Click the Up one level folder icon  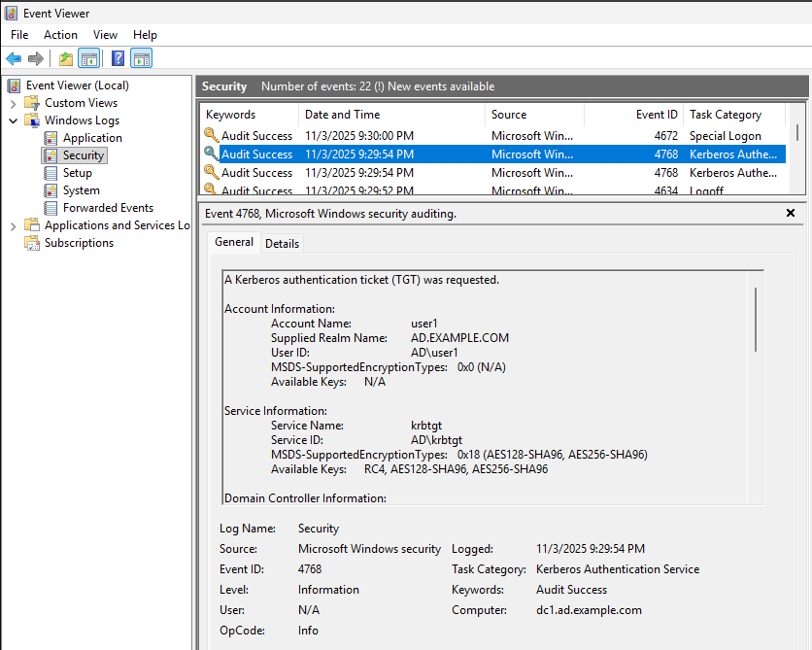65,58
